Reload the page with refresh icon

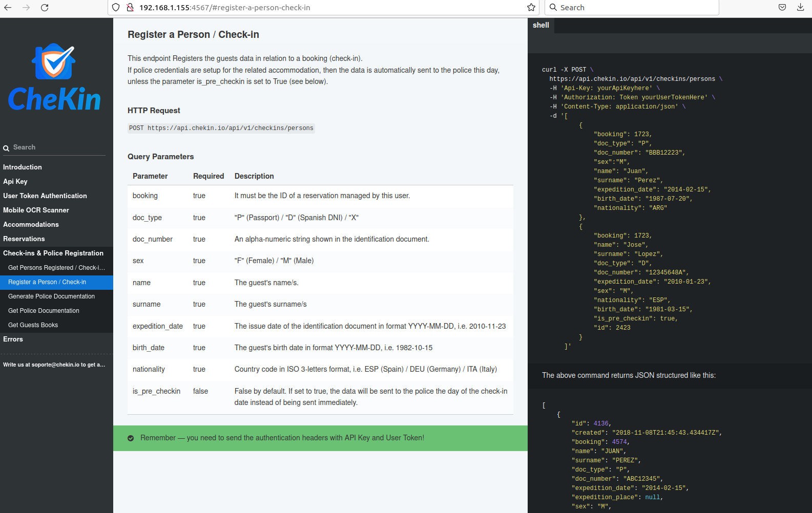pos(45,8)
